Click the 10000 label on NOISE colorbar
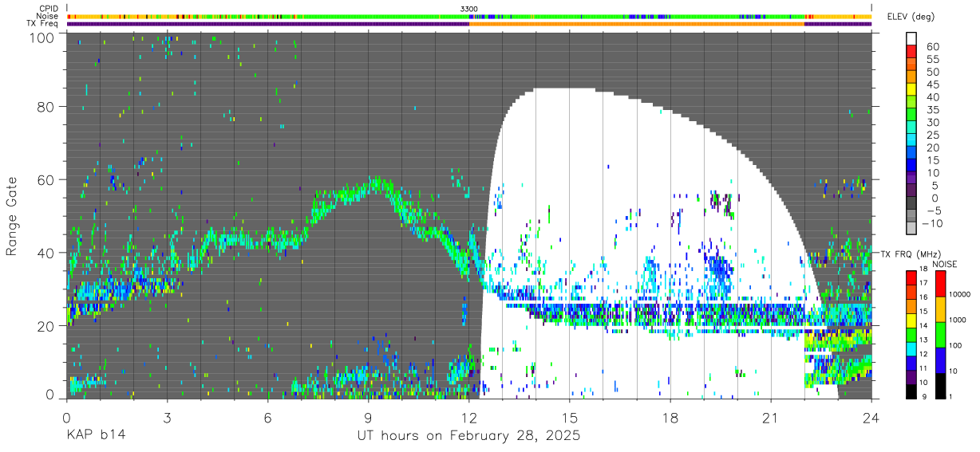 click(960, 295)
